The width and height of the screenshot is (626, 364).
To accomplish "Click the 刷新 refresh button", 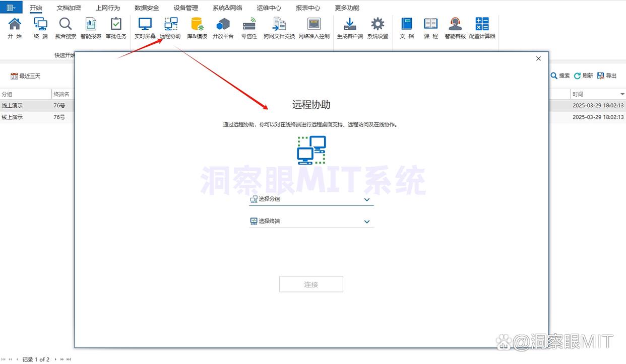I will point(584,76).
